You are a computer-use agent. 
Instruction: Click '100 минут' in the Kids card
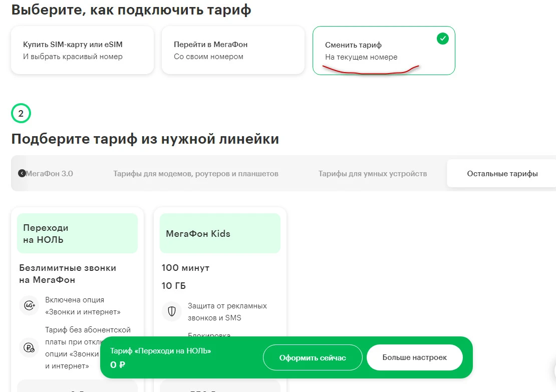[x=185, y=268]
